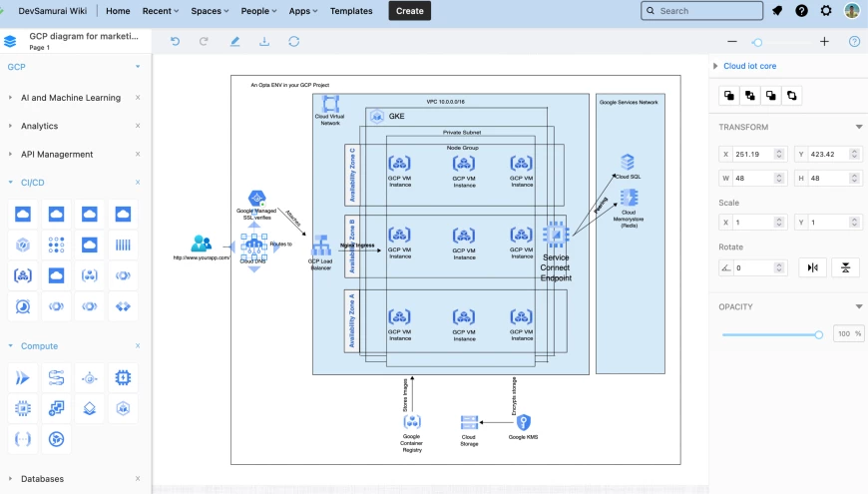Click the flip horizontal button
Screen dimensions: 868x494
coord(813,267)
